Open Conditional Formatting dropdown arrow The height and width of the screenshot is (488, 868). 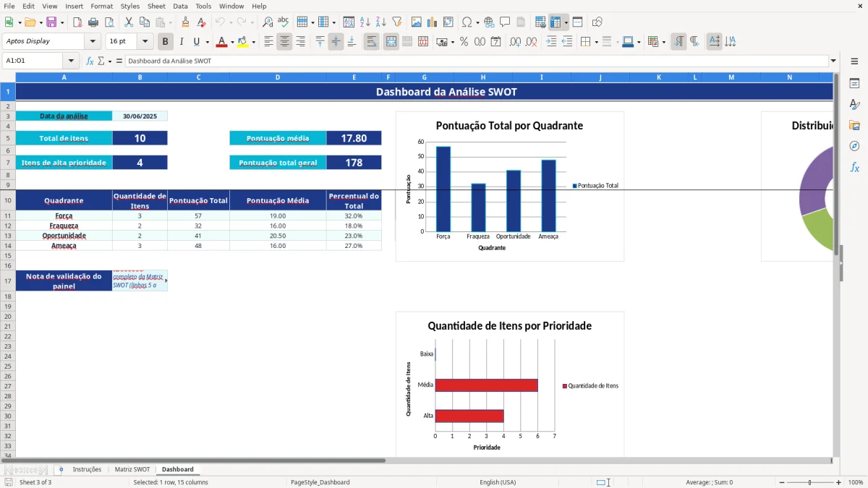[x=663, y=42]
